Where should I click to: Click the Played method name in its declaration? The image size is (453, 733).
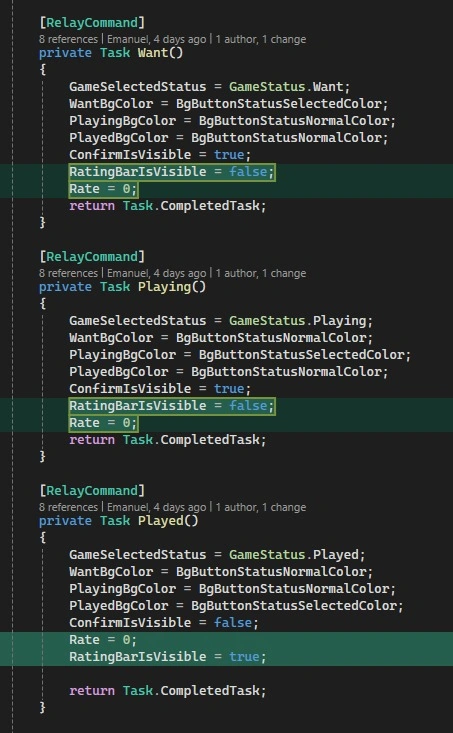(161, 520)
